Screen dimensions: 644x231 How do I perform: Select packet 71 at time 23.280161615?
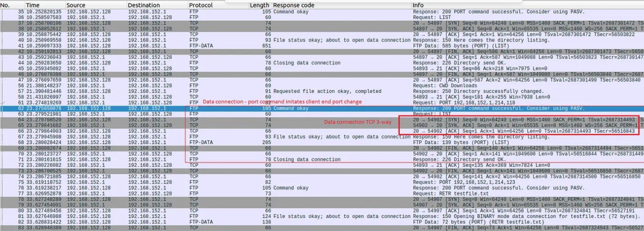[x=322, y=160]
